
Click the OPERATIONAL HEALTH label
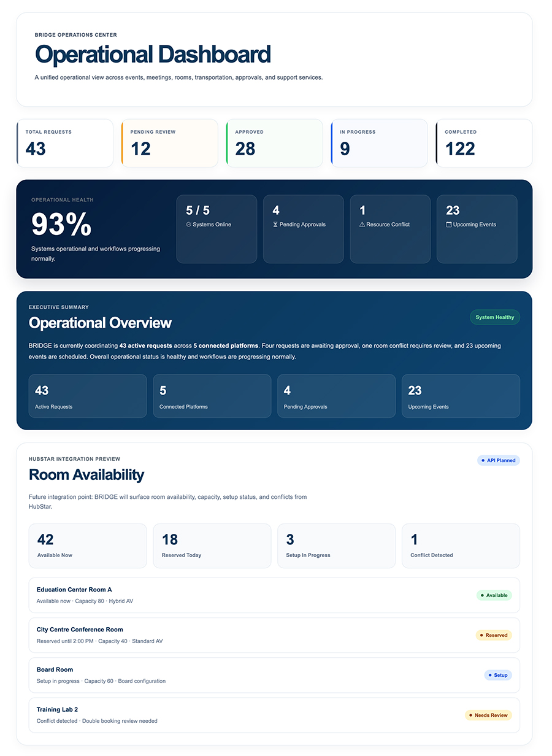point(63,200)
